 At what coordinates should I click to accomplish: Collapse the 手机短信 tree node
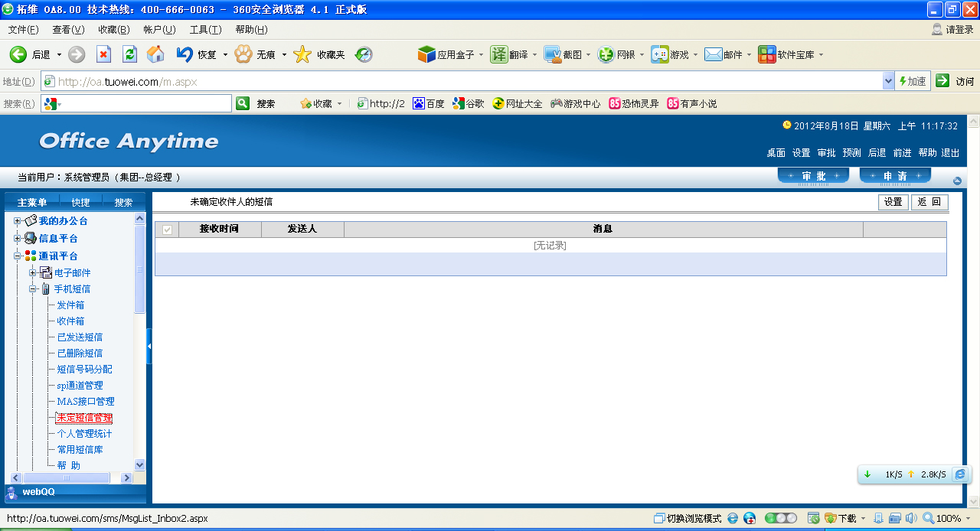(33, 289)
